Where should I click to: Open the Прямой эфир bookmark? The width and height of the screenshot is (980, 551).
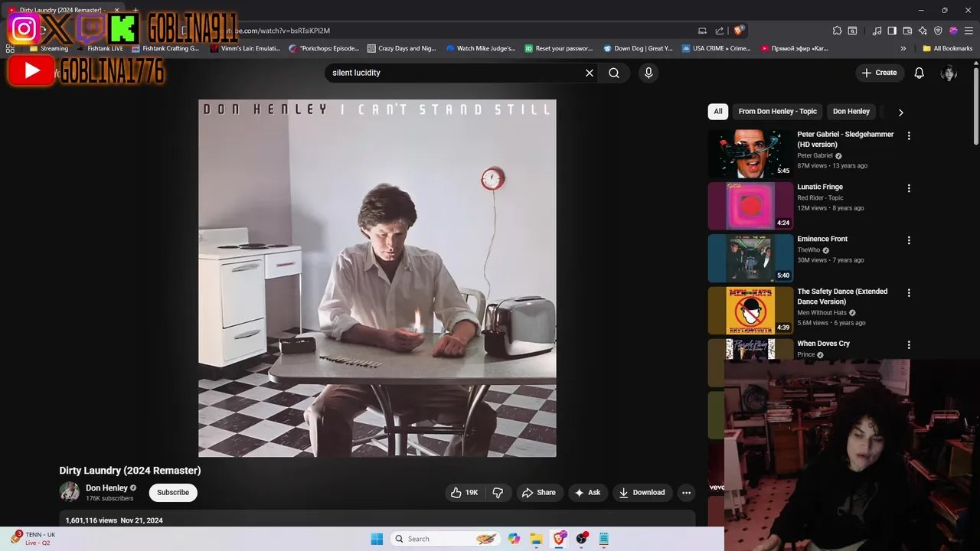pyautogui.click(x=795, y=48)
